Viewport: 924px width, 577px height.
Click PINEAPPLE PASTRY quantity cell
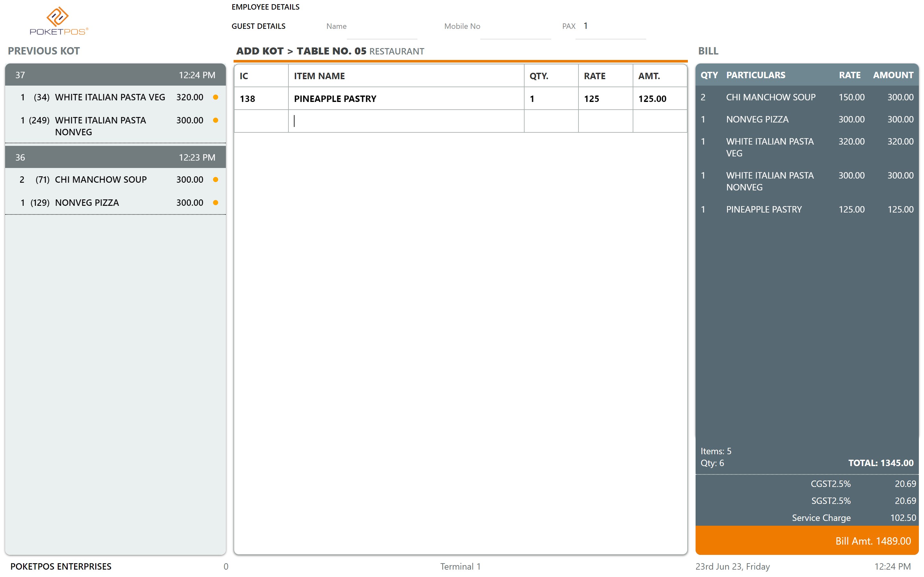551,99
